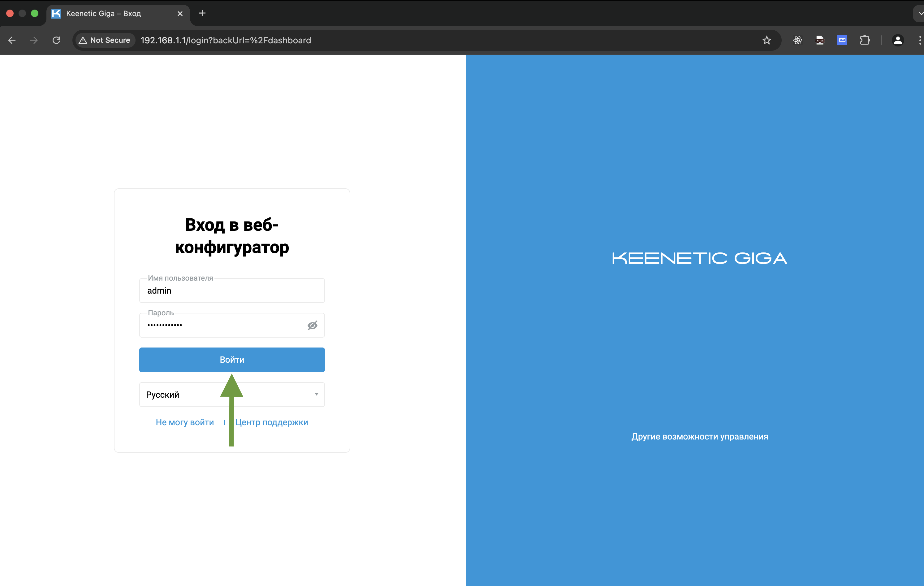Open the React DevTools extension icon
The image size is (924, 586).
tap(797, 40)
